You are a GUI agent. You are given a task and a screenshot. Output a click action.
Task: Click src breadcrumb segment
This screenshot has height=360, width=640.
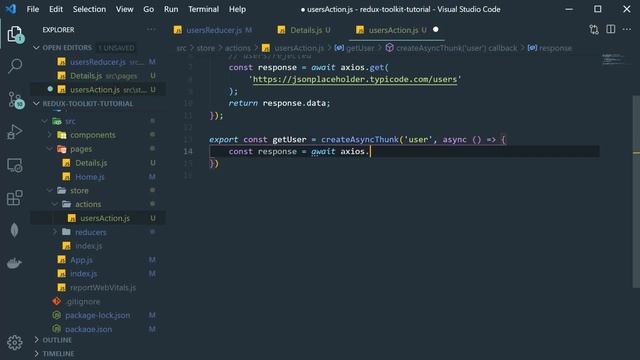coord(181,48)
